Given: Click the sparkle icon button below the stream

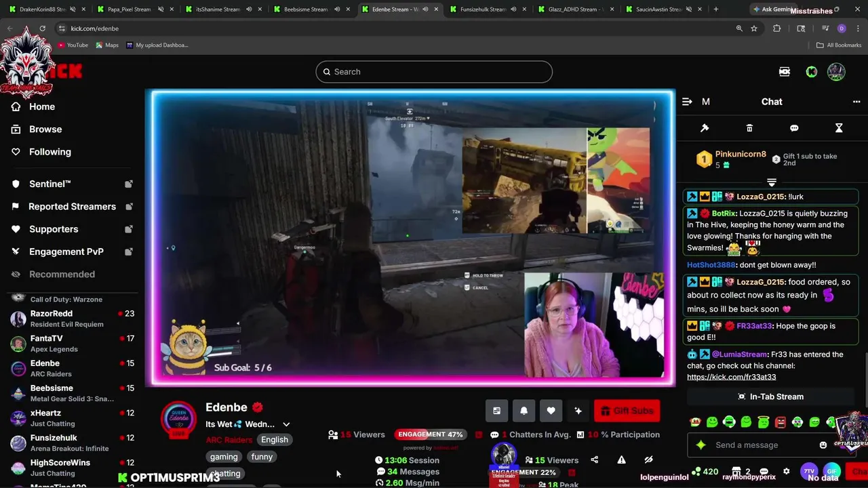Looking at the screenshot, I should click(578, 411).
